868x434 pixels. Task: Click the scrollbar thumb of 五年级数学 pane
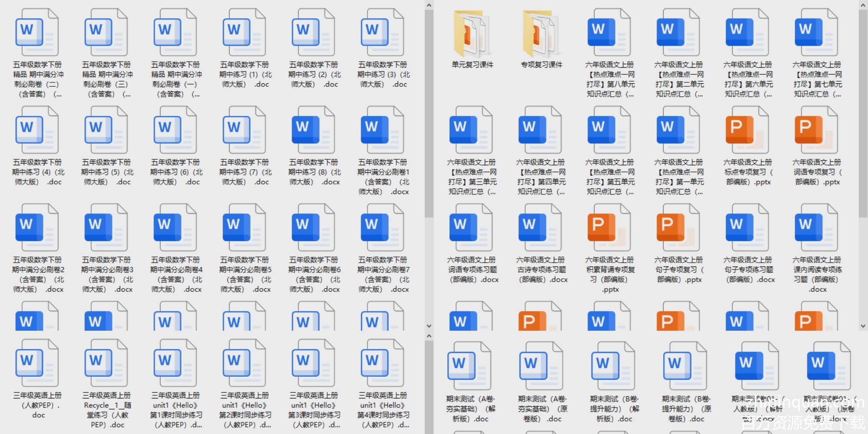[429, 114]
